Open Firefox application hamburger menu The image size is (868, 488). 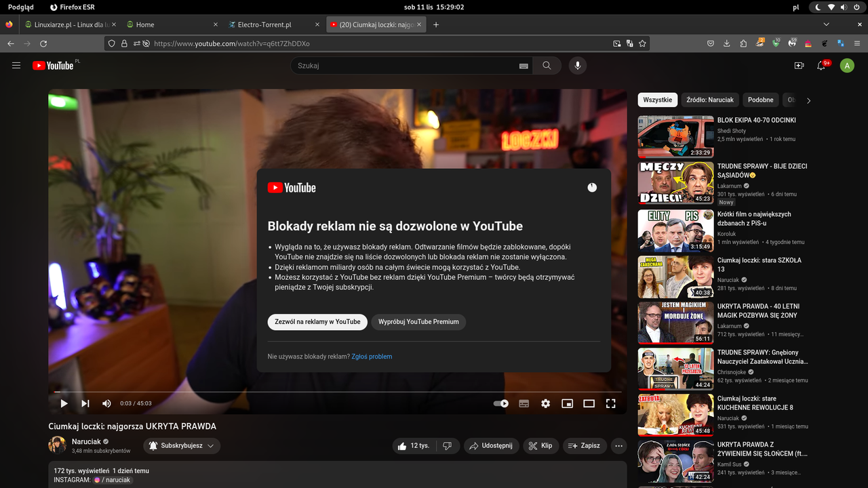(858, 43)
